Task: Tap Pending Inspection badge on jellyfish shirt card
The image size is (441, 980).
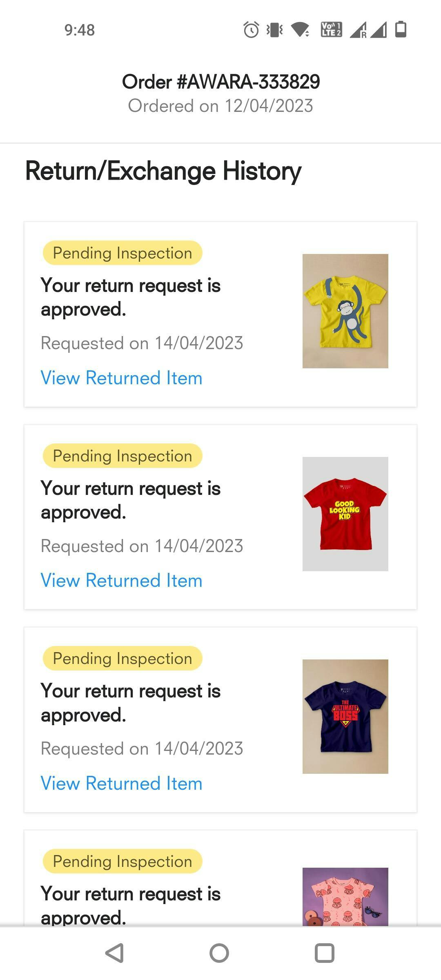Action: (x=122, y=861)
